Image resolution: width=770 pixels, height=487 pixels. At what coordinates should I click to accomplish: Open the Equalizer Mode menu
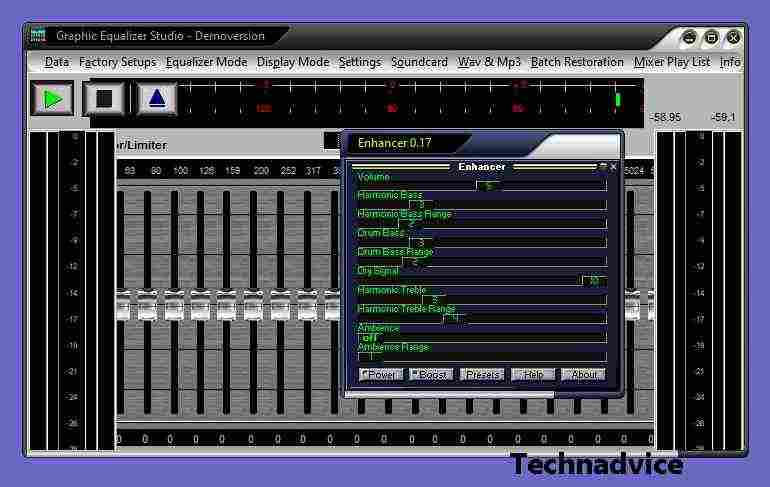coord(206,62)
